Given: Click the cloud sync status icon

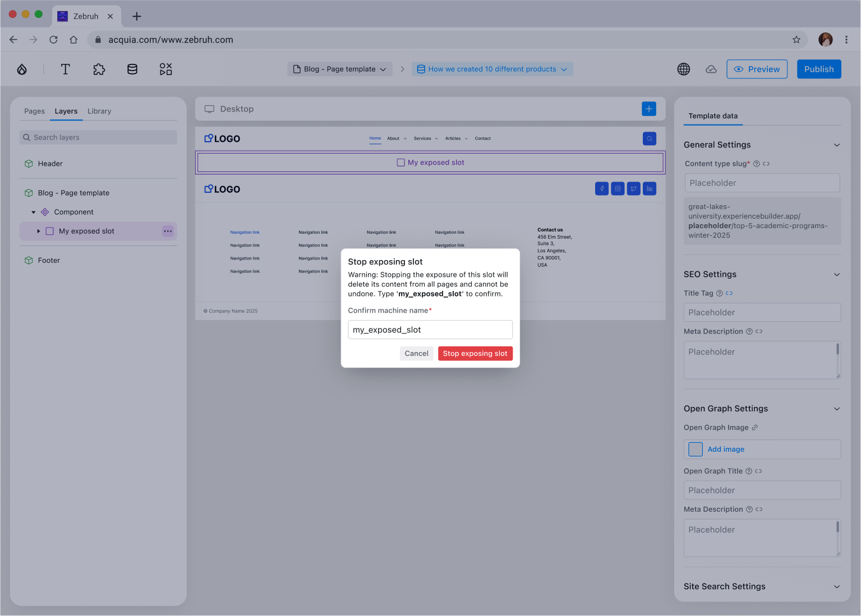Looking at the screenshot, I should 711,69.
